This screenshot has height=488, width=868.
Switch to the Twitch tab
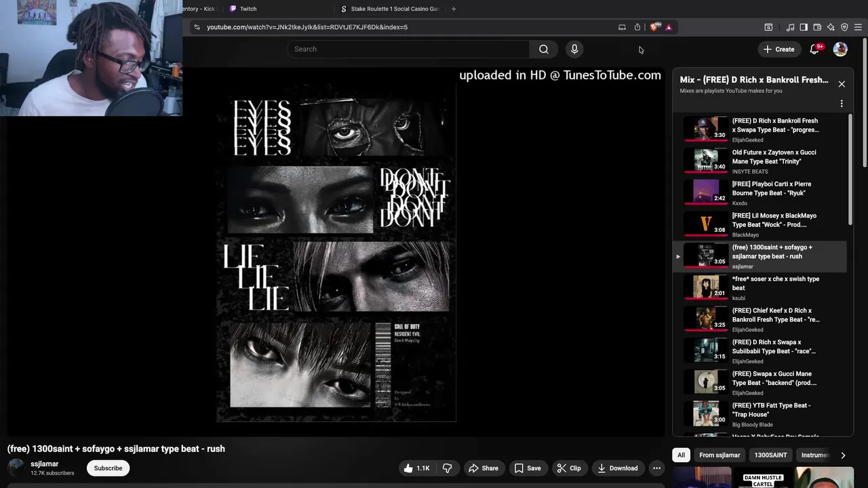pos(248,9)
